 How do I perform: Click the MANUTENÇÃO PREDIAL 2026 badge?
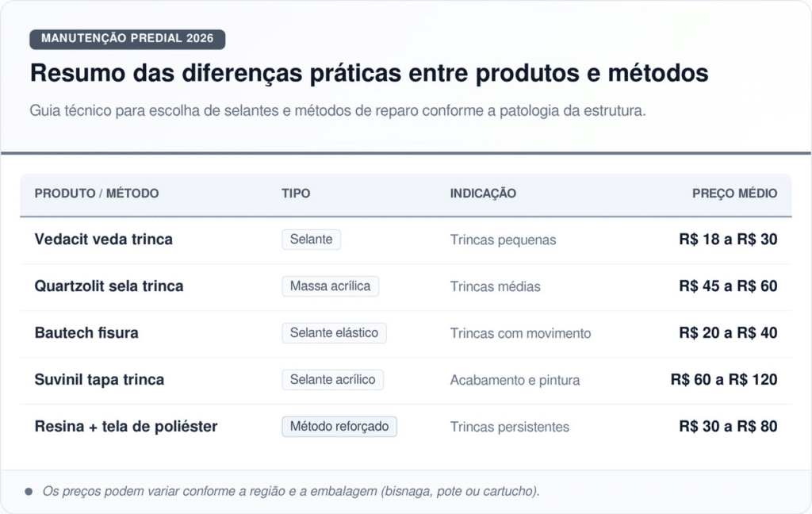(127, 39)
